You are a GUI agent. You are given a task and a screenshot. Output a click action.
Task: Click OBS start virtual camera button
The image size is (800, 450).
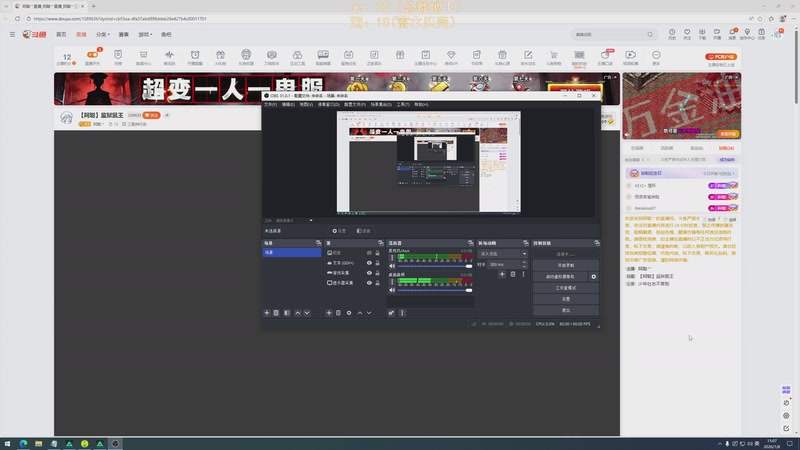(560, 277)
